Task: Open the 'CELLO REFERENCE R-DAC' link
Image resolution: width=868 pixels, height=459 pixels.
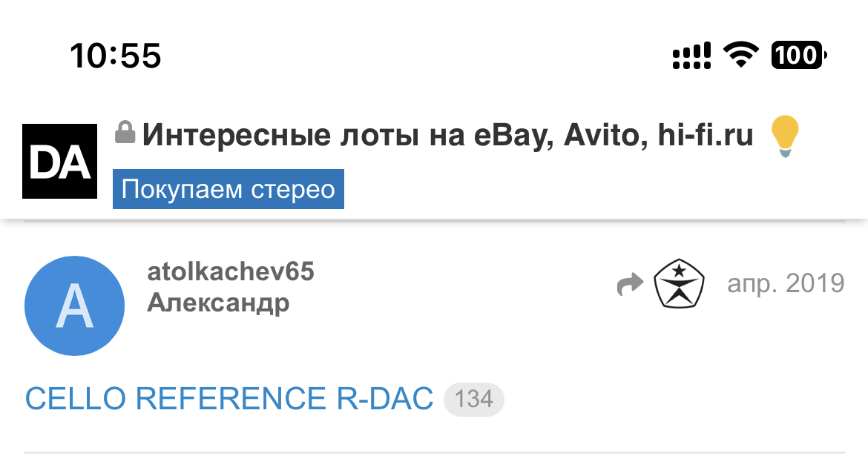Action: click(229, 400)
